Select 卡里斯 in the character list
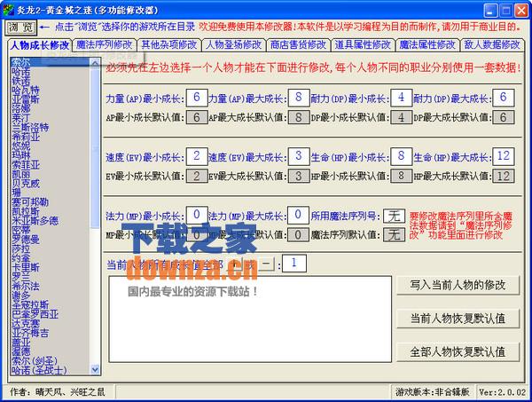The height and width of the screenshot is (402, 532). [x=51, y=267]
